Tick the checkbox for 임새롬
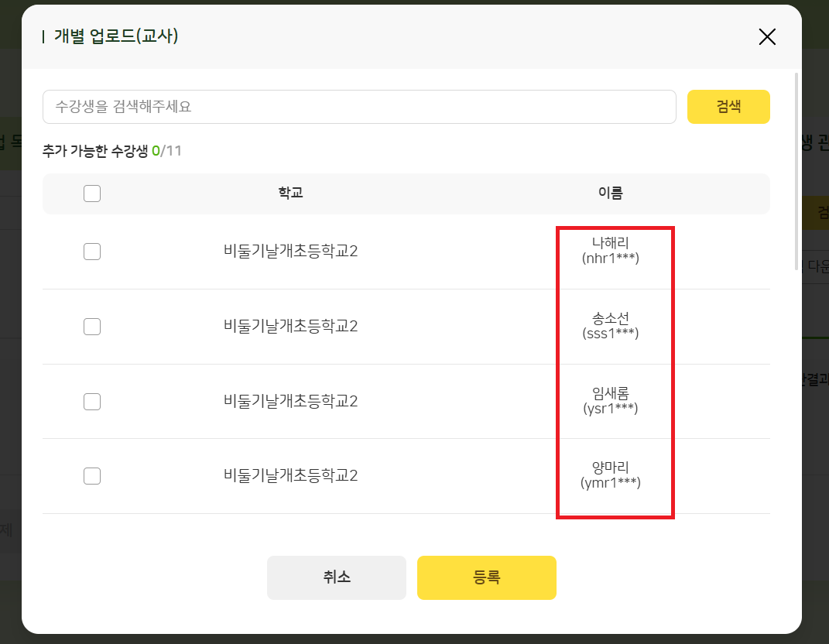Viewport: 829px width, 644px height. [x=92, y=401]
